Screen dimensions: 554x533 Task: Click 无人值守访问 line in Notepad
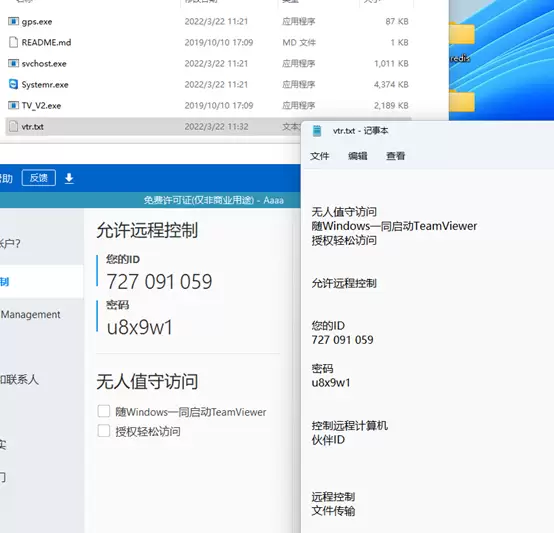pyautogui.click(x=344, y=212)
